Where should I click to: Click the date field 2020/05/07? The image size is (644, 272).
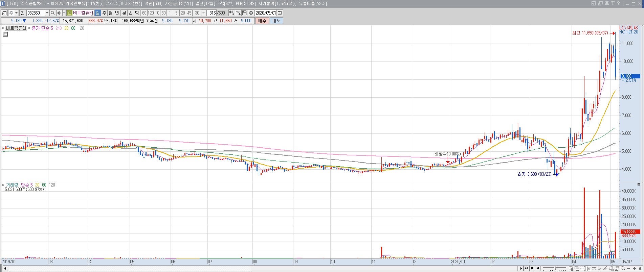click(266, 13)
